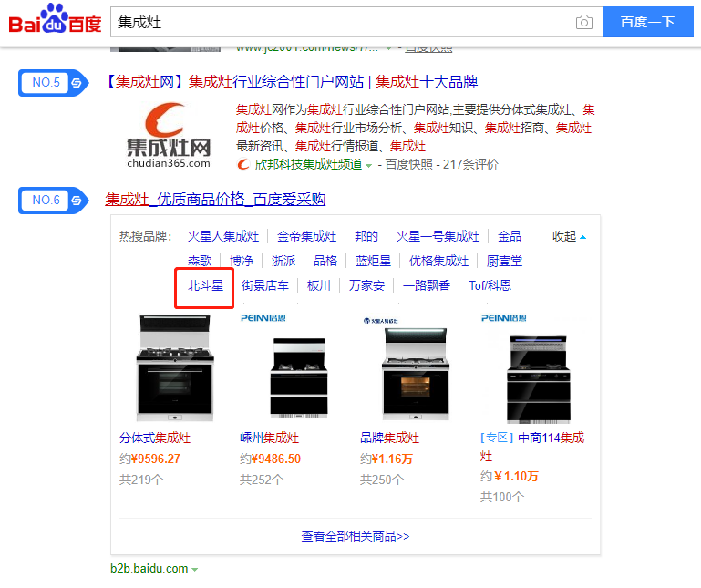Select brand 一路飘香
This screenshot has height=588, width=701.
[427, 285]
